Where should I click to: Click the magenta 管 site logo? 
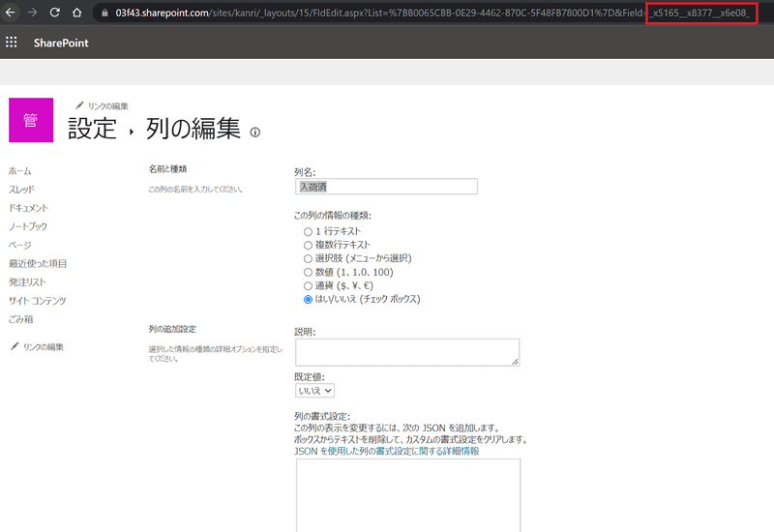pos(31,120)
